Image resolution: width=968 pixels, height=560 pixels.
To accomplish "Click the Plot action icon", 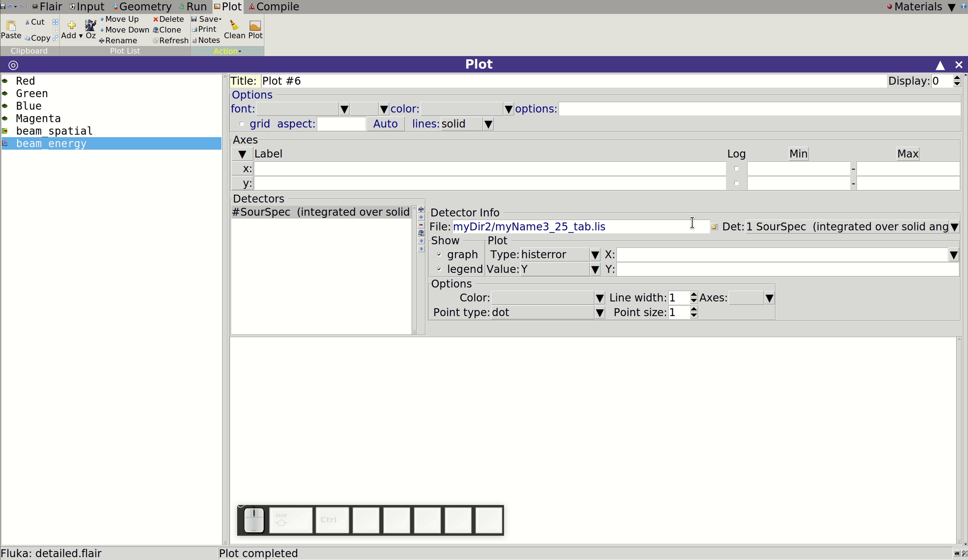I will click(255, 25).
